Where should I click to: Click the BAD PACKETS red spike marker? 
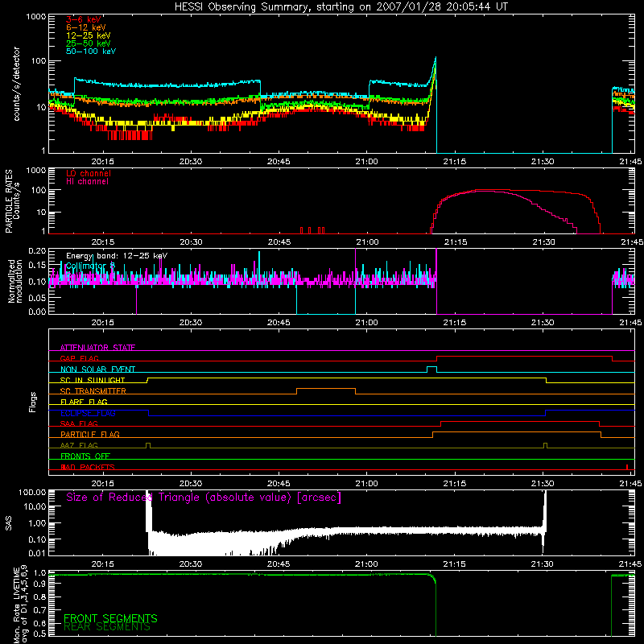pyautogui.click(x=627, y=467)
